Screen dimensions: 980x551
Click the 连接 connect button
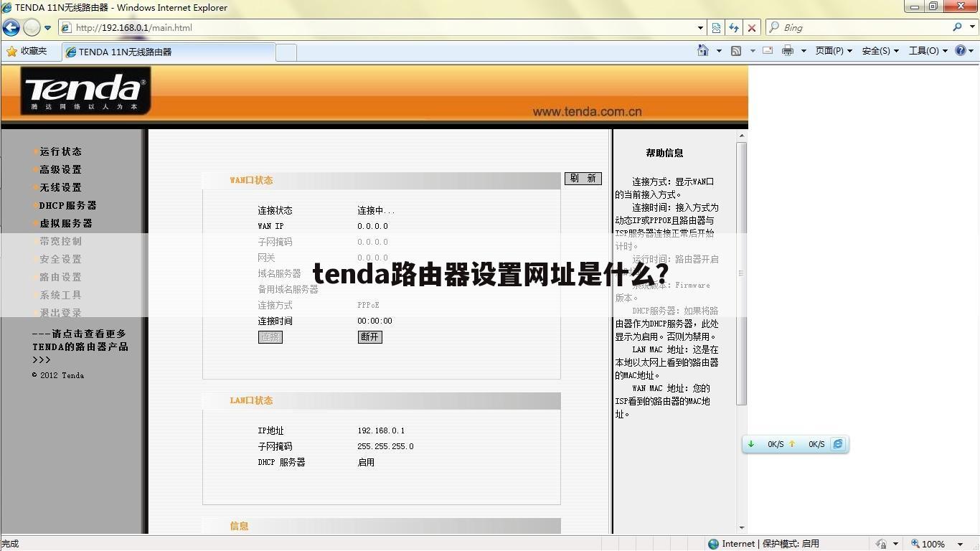[270, 337]
